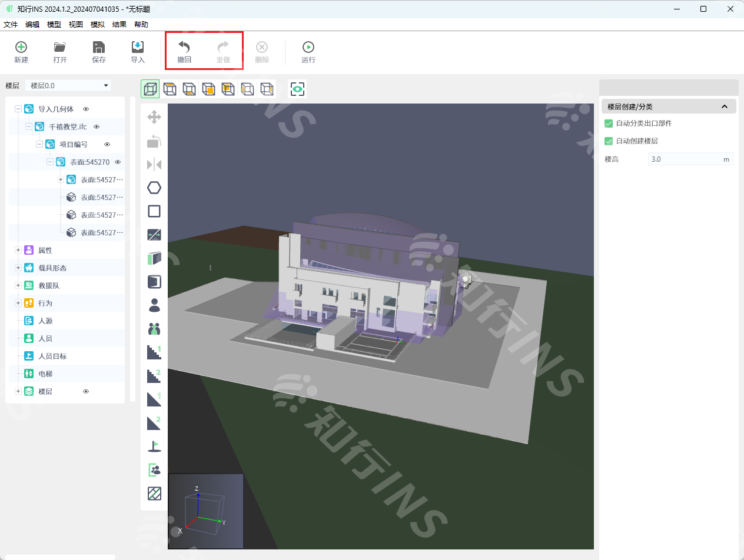The width and height of the screenshot is (744, 560).
Task: Select the ramp tool labeled 1
Action: (x=154, y=399)
